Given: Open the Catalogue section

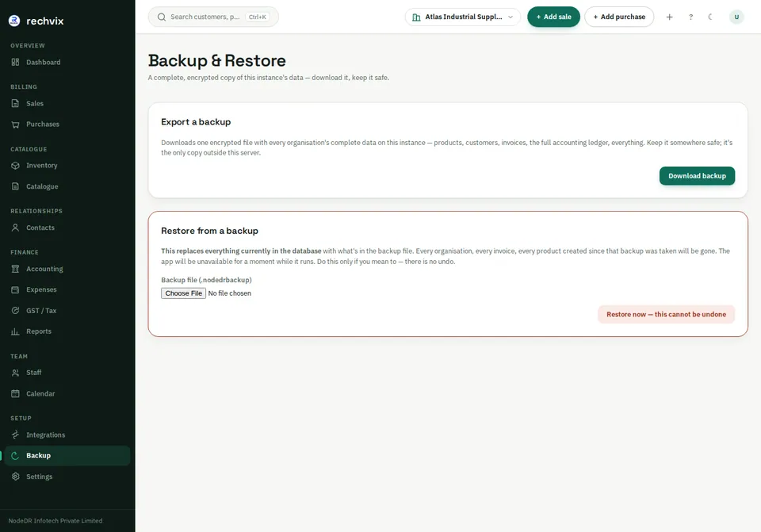Looking at the screenshot, I should pos(67,186).
